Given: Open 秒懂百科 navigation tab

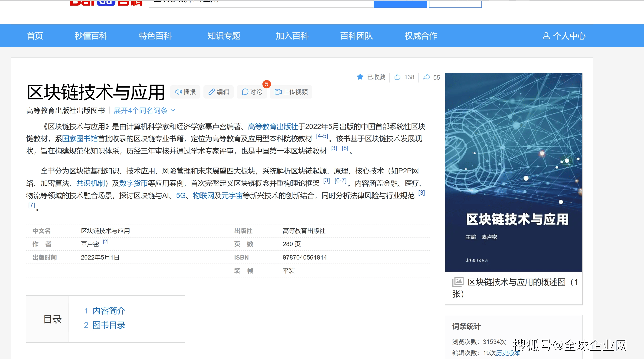Looking at the screenshot, I should point(91,36).
